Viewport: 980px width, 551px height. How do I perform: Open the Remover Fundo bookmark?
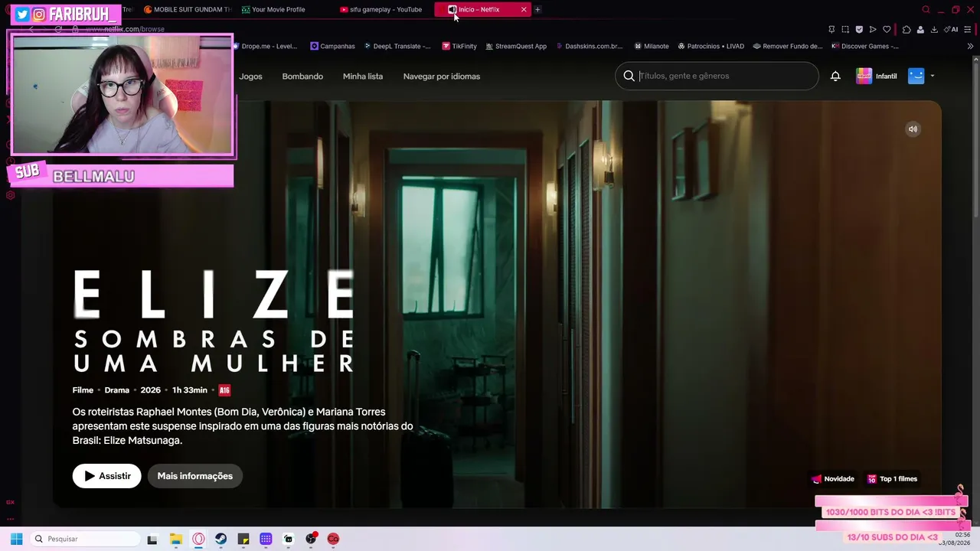point(787,46)
